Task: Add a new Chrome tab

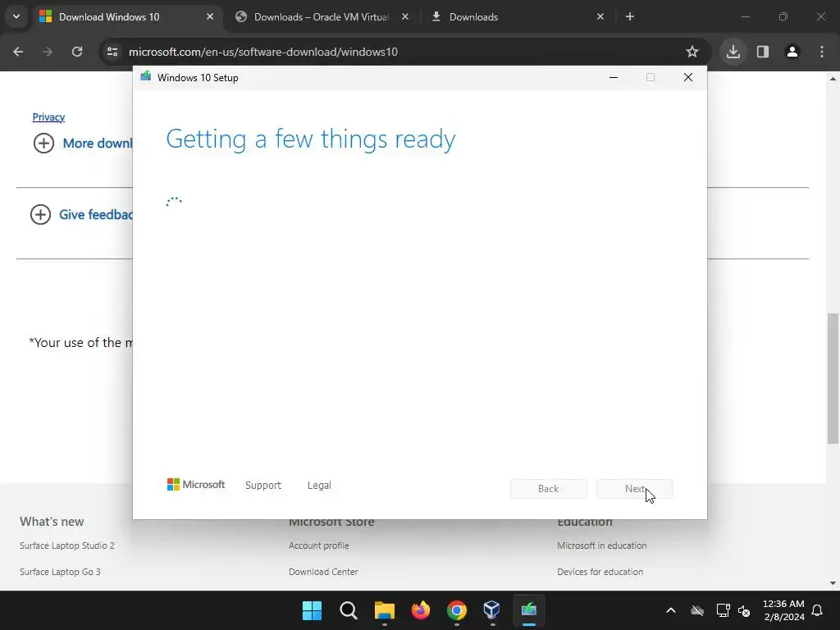Action: (x=630, y=17)
